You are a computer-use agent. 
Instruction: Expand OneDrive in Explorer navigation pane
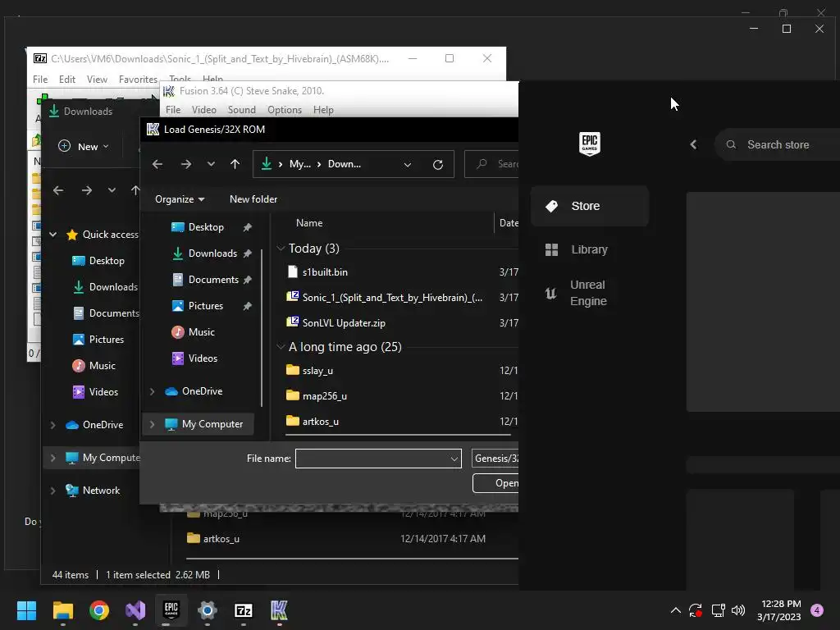point(53,425)
